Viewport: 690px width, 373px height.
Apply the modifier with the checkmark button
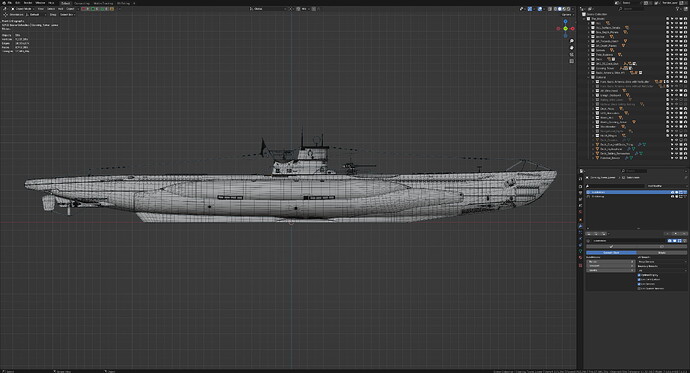[611, 246]
